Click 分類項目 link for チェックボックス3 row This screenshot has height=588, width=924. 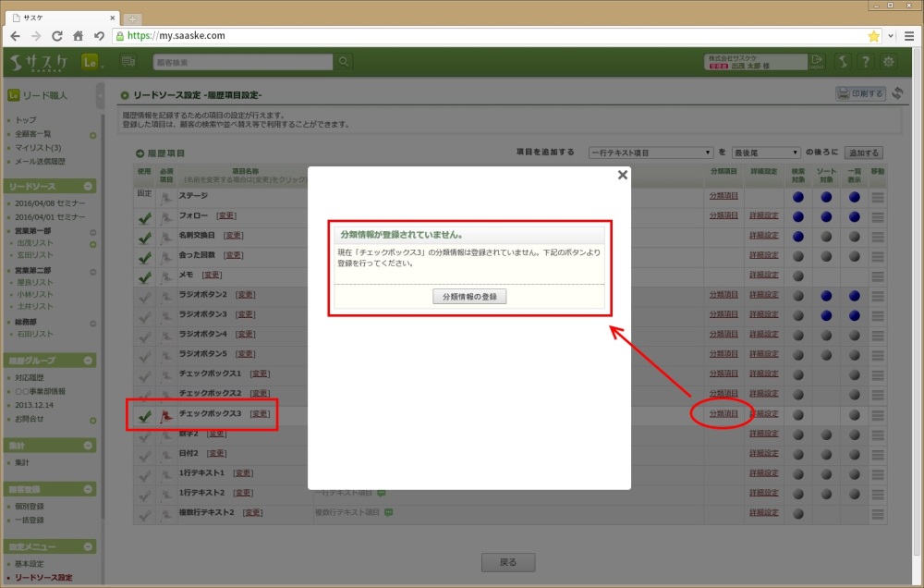coord(723,414)
